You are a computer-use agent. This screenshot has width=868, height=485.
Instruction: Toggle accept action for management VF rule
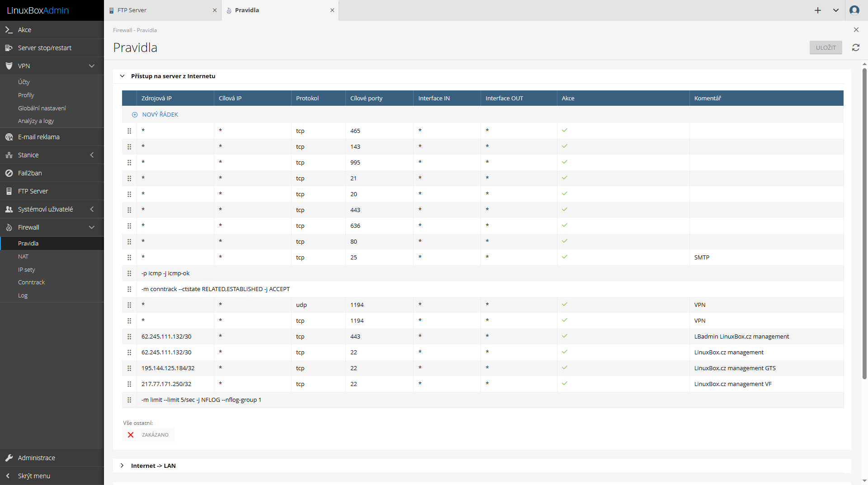[565, 383]
